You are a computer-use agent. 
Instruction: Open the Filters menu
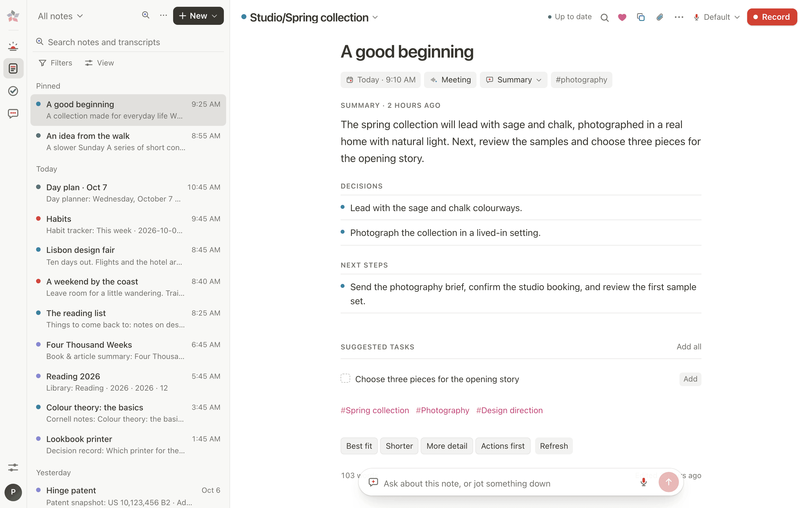tap(55, 63)
